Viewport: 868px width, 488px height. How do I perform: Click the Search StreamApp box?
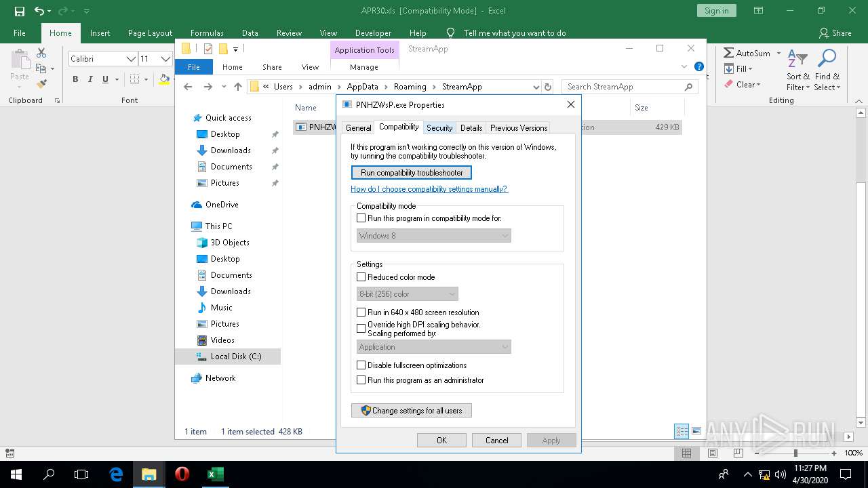click(x=629, y=87)
